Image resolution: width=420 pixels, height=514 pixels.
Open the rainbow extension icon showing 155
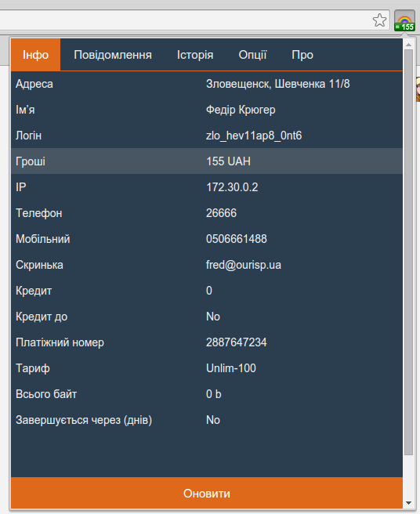coord(404,20)
